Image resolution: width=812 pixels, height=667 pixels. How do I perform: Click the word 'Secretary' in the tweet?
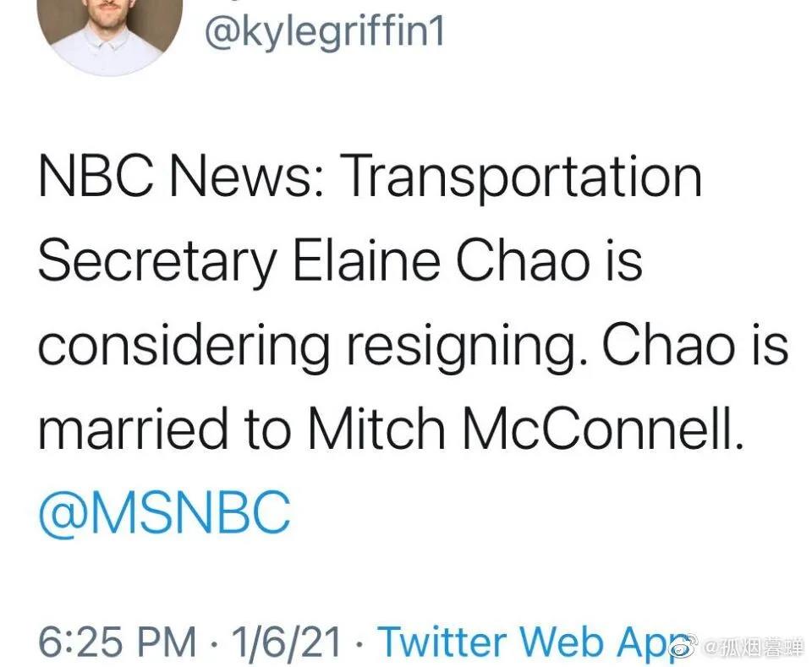pos(157,263)
